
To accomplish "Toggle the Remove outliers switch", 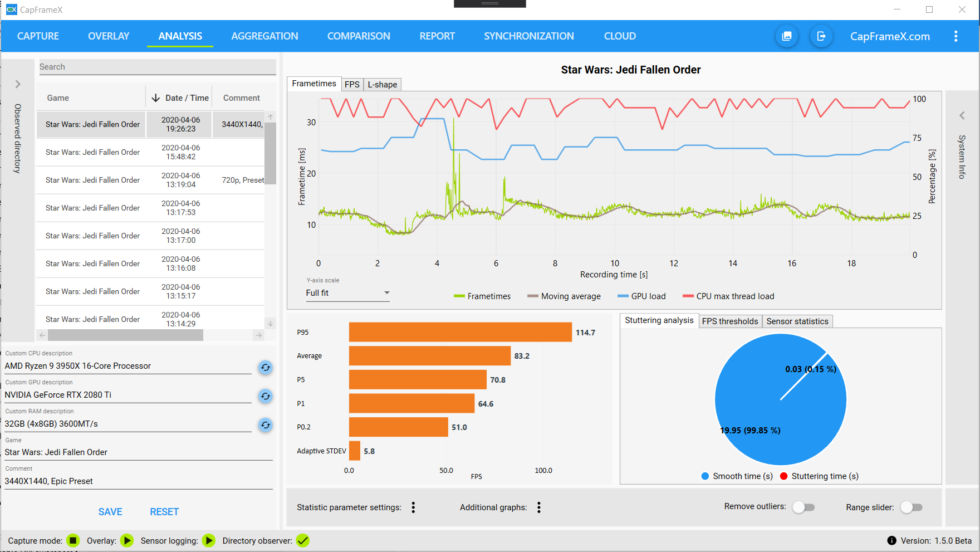I will tap(803, 507).
